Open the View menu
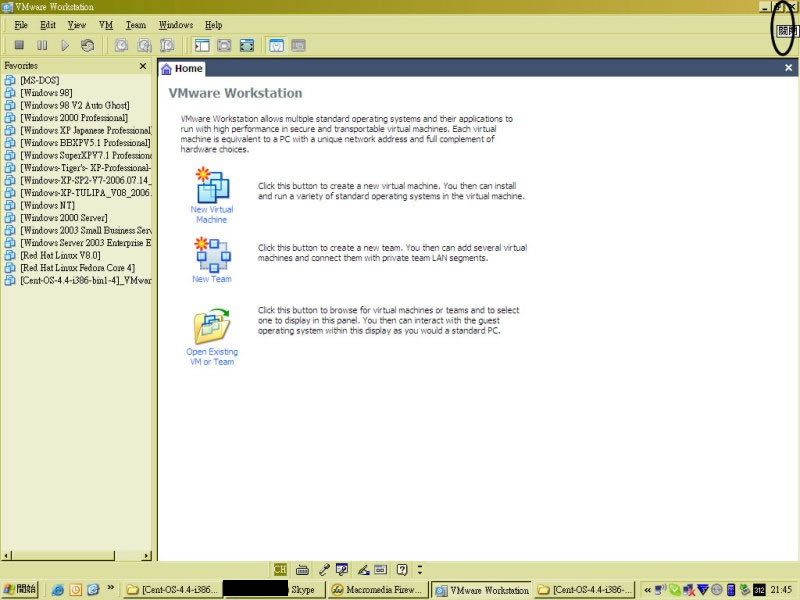 pos(77,25)
